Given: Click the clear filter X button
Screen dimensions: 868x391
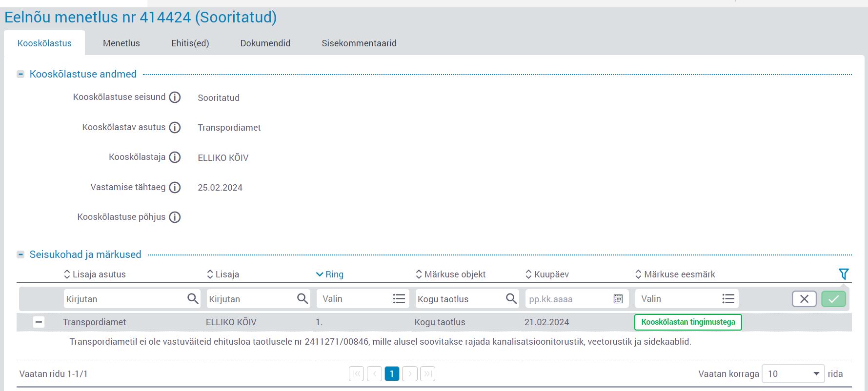Looking at the screenshot, I should coord(804,299).
